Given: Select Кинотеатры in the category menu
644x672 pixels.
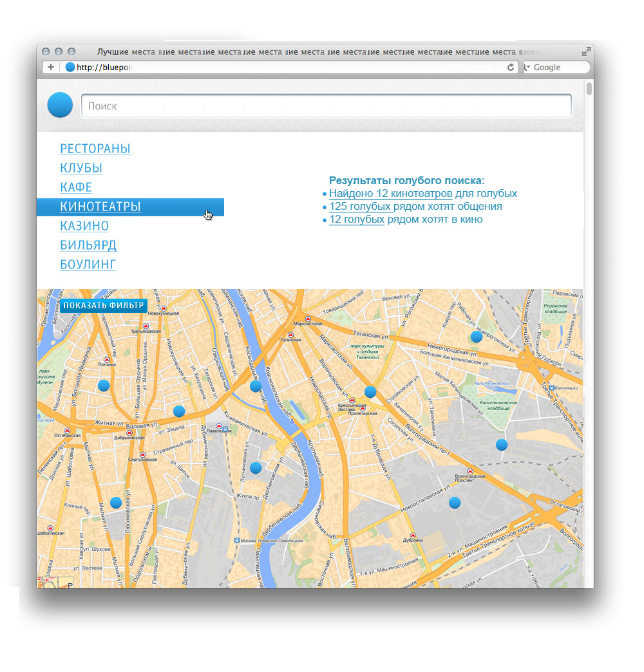Looking at the screenshot, I should coord(100,207).
